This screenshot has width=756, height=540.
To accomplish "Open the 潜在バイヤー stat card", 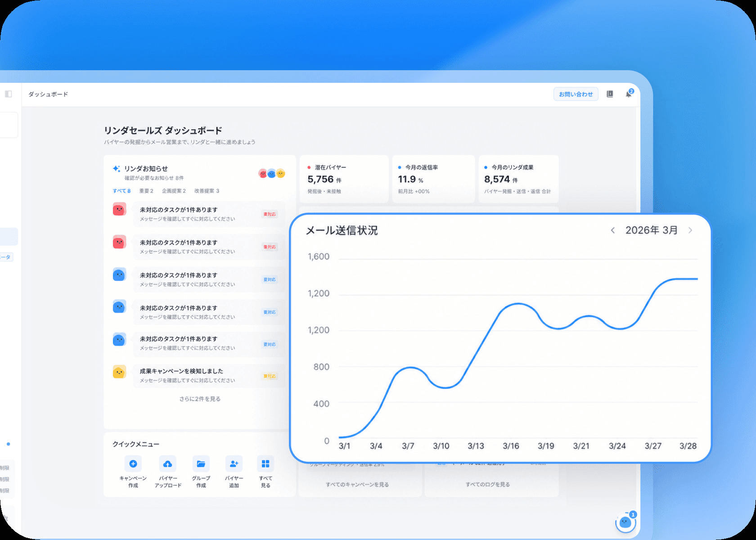I will point(344,179).
